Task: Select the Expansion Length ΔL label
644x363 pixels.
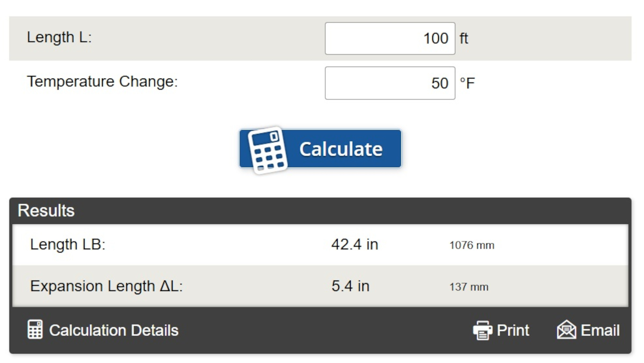Action: pos(106,286)
